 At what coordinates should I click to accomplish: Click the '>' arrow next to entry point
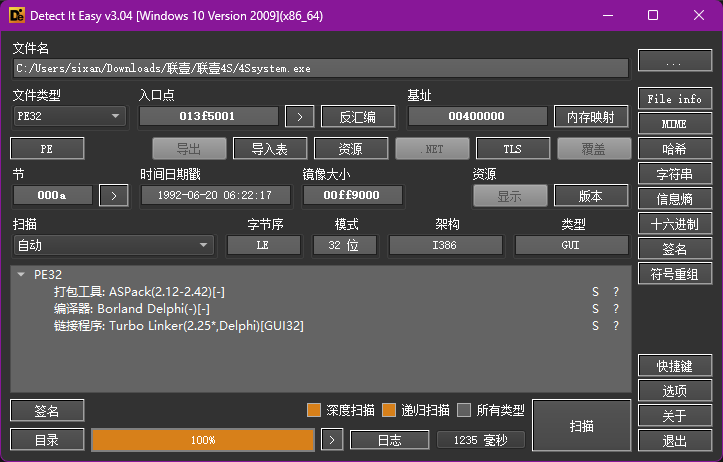coord(299,116)
